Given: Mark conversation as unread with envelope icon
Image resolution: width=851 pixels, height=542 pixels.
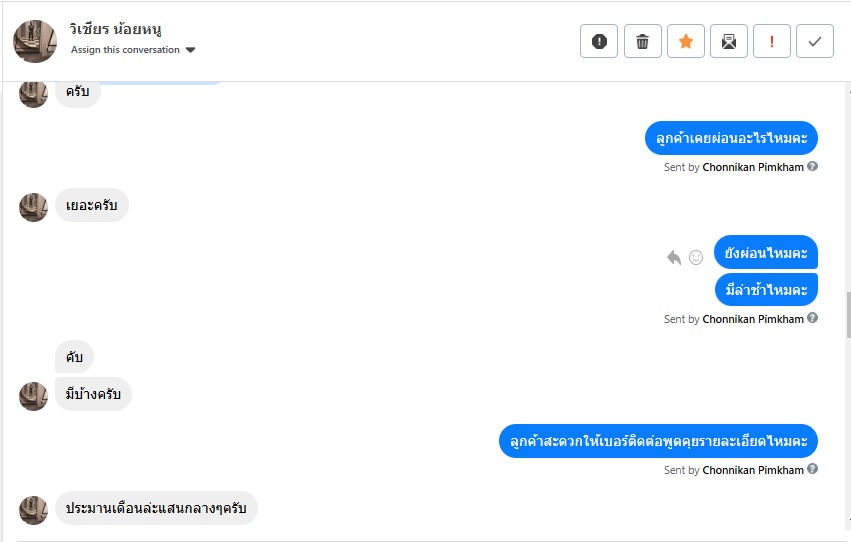Looking at the screenshot, I should coord(729,41).
